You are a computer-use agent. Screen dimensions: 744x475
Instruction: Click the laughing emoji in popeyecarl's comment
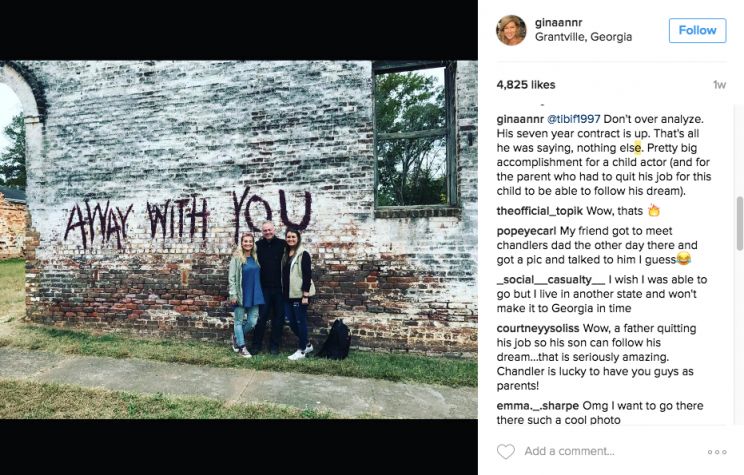[683, 259]
